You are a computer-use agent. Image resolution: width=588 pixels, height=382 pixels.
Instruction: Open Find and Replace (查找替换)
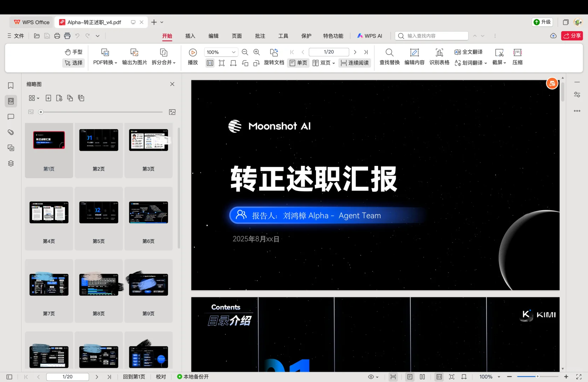389,57
